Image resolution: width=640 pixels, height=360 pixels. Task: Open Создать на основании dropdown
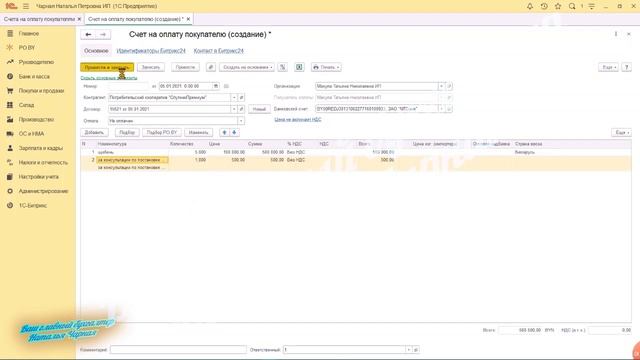247,67
